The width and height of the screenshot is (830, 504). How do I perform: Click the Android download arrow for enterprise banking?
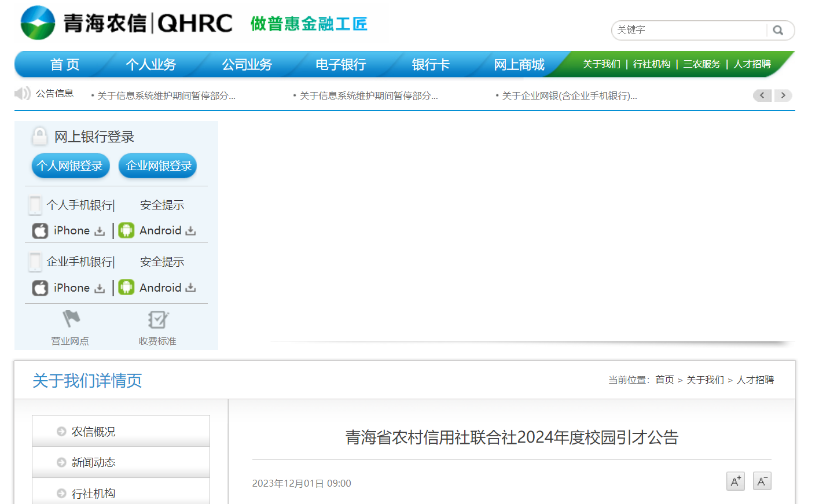pyautogui.click(x=190, y=288)
